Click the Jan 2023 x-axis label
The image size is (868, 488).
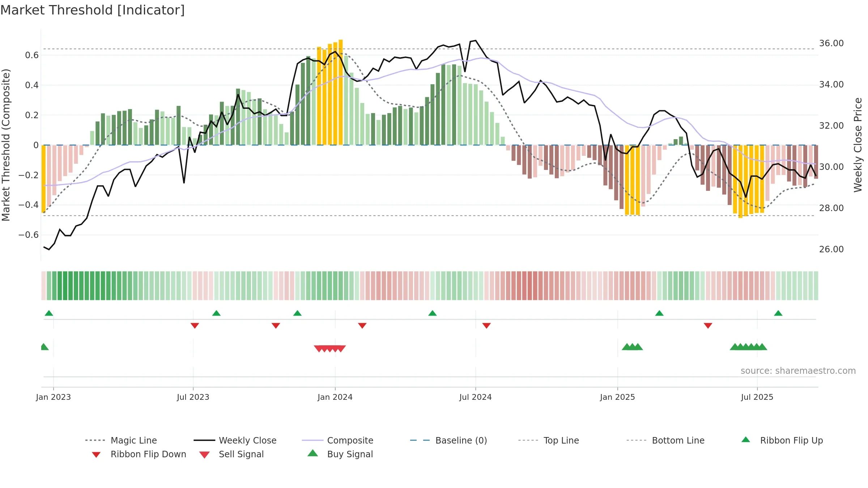54,397
